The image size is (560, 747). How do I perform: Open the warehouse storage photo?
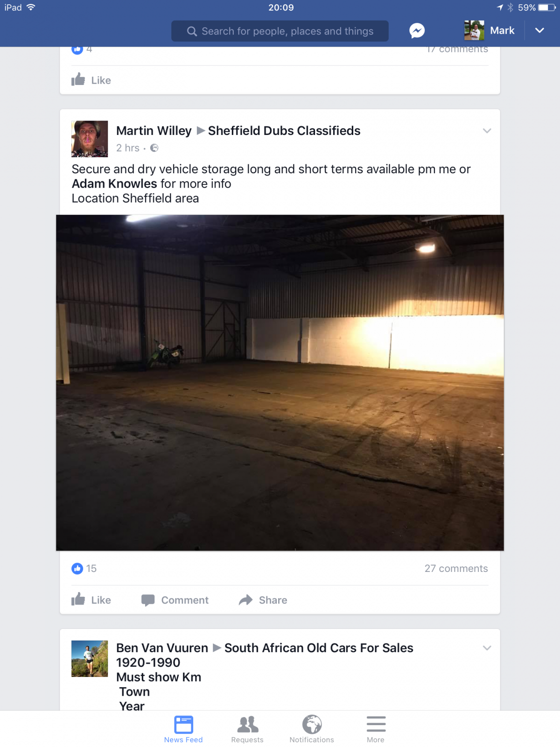coord(280,383)
